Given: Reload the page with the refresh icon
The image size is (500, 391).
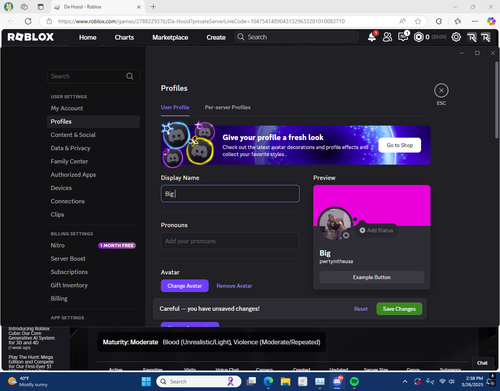Looking at the screenshot, I should [28, 21].
